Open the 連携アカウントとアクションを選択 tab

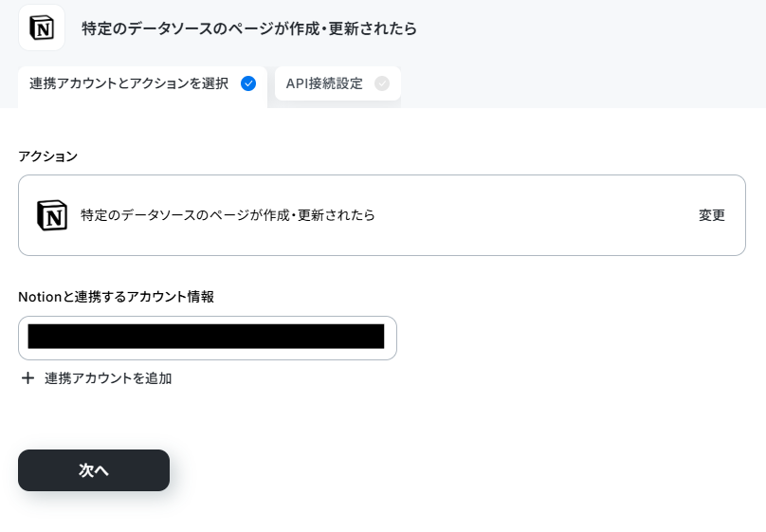(142, 86)
